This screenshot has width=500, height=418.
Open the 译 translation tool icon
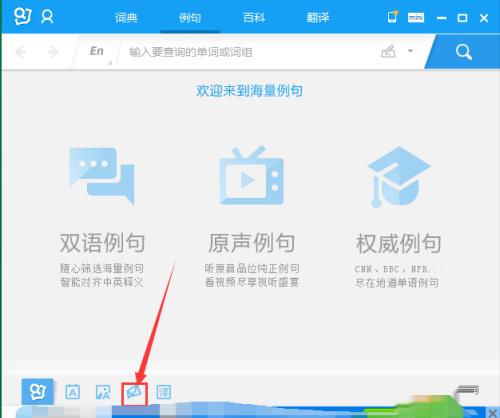[x=164, y=392]
